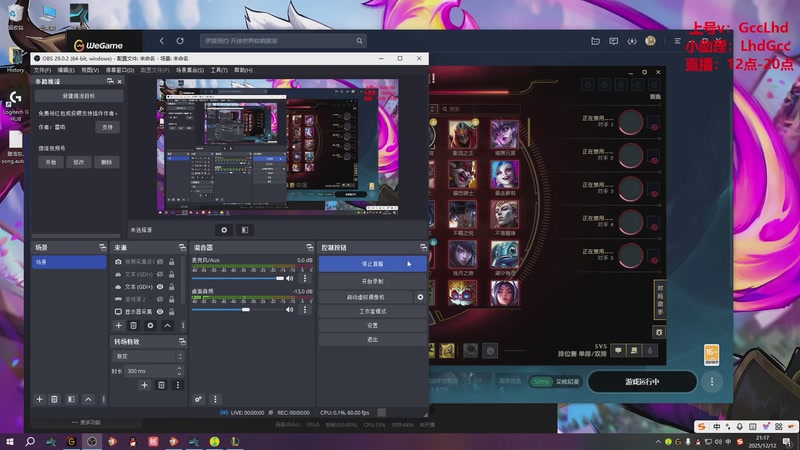Click the 支持 button
800x450 pixels.
[x=107, y=127]
